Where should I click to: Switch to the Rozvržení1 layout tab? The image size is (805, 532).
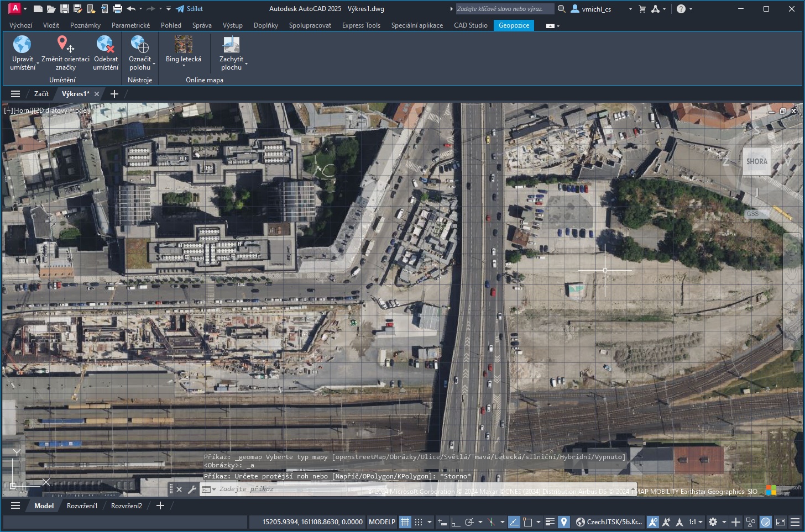coord(82,506)
